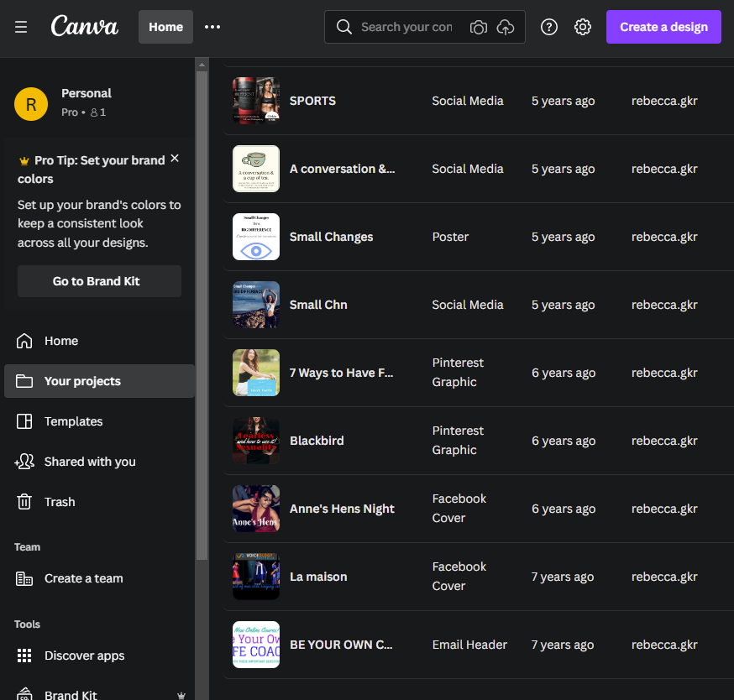Click the sidebar scrollbar up arrow
The image size is (734, 700).
click(202, 65)
